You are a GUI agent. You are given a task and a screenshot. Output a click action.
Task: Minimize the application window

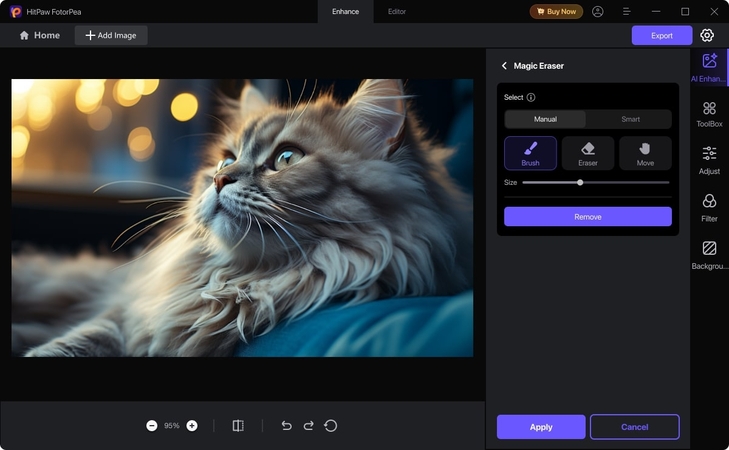(x=656, y=12)
